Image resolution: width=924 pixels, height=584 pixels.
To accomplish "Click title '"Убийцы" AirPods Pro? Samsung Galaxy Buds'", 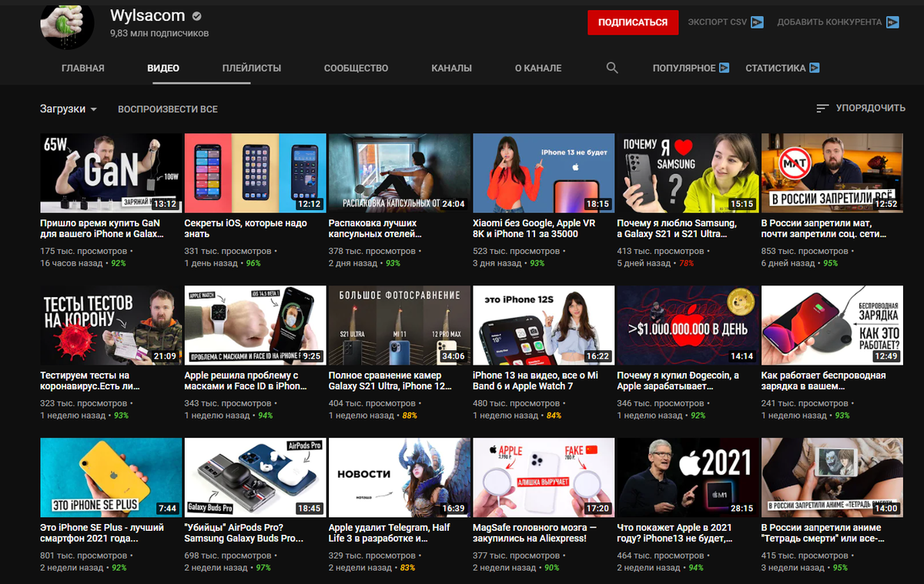I will pos(244,533).
